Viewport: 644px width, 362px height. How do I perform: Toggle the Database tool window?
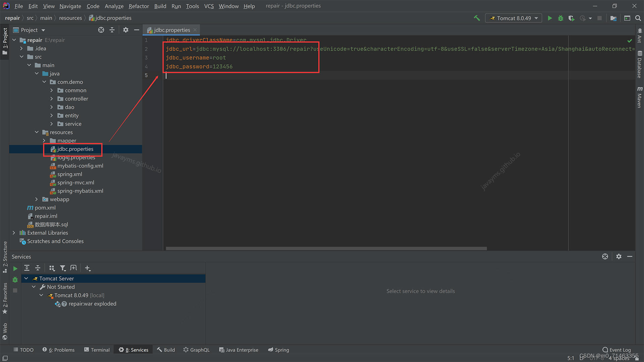(x=640, y=64)
